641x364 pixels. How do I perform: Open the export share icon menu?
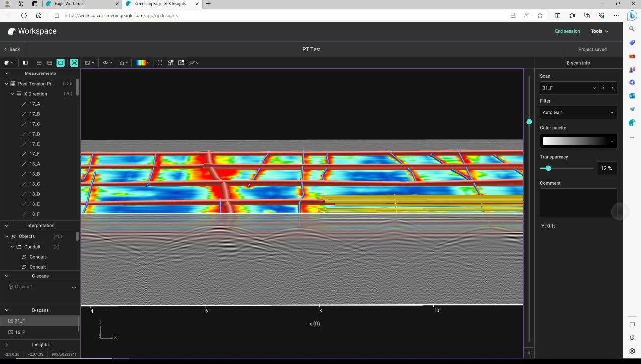tap(124, 63)
